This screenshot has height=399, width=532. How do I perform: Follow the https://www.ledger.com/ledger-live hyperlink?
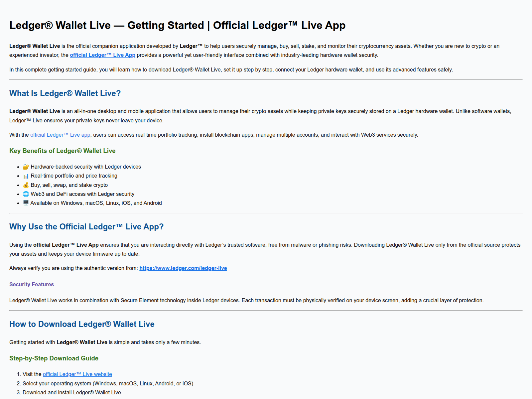183,268
